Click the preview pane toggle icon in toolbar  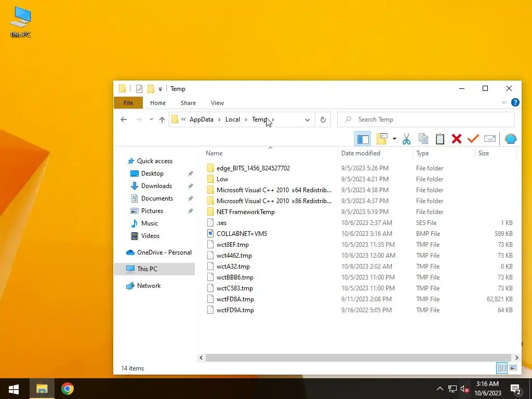coord(363,139)
